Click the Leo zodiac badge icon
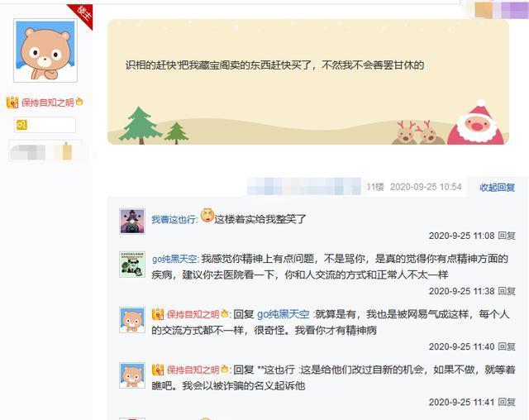Viewport: 529px width, 420px height. tap(21, 125)
